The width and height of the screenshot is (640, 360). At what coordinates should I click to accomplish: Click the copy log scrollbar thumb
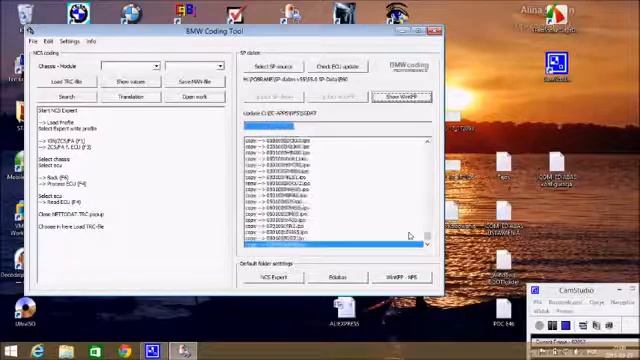(427, 236)
